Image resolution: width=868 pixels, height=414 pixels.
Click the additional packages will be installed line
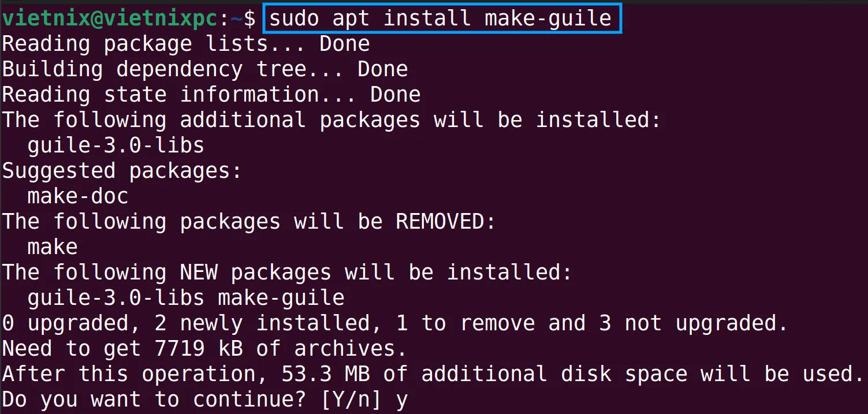click(331, 120)
